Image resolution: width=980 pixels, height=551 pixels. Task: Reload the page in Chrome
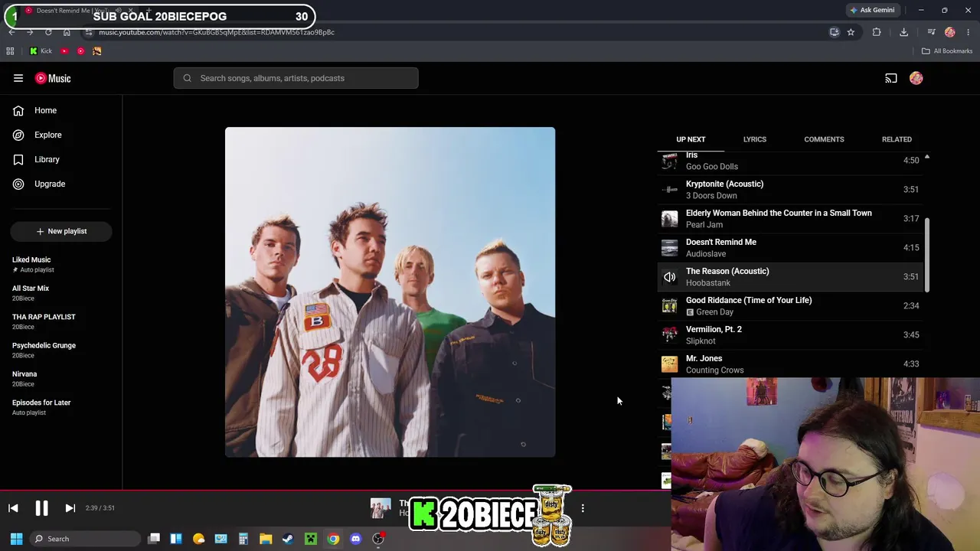48,32
